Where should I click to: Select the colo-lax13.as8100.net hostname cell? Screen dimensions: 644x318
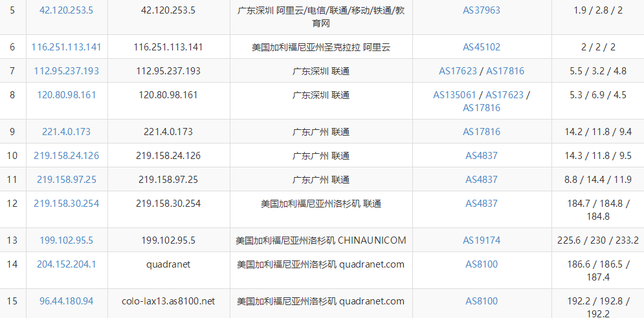tap(168, 301)
